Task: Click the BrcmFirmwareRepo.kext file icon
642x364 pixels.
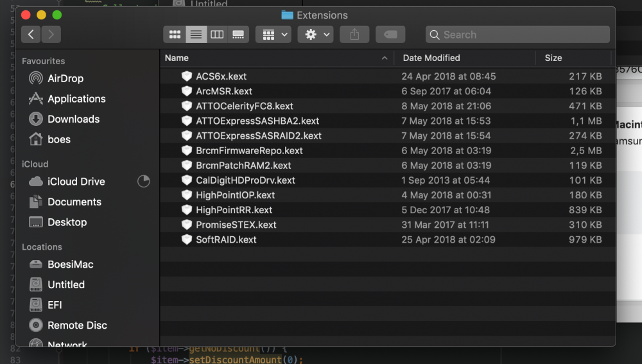Action: pyautogui.click(x=187, y=150)
